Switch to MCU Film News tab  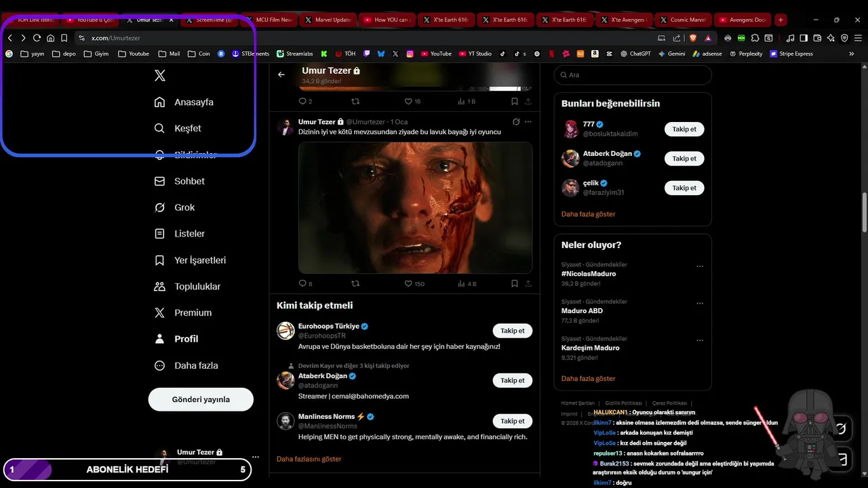click(269, 20)
